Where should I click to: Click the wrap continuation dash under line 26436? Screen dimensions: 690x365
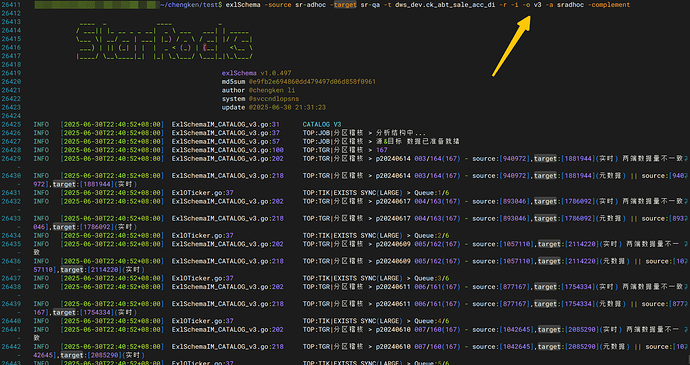point(18,270)
